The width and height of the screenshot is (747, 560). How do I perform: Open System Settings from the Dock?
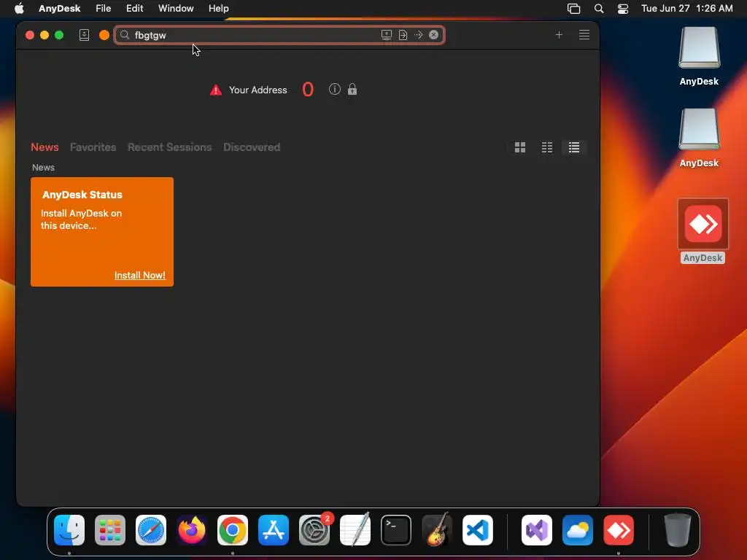[x=314, y=530]
